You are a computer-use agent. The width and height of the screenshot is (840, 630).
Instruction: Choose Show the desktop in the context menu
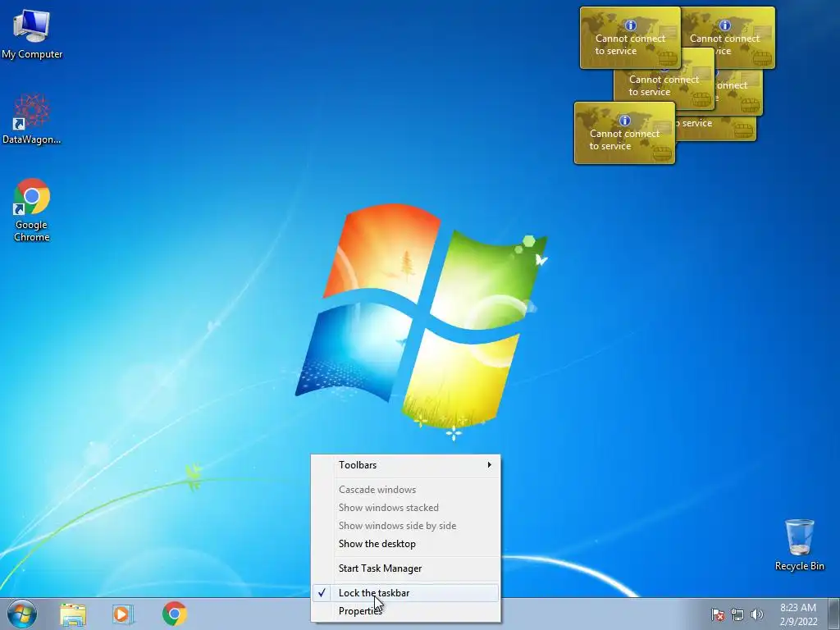pyautogui.click(x=405, y=544)
